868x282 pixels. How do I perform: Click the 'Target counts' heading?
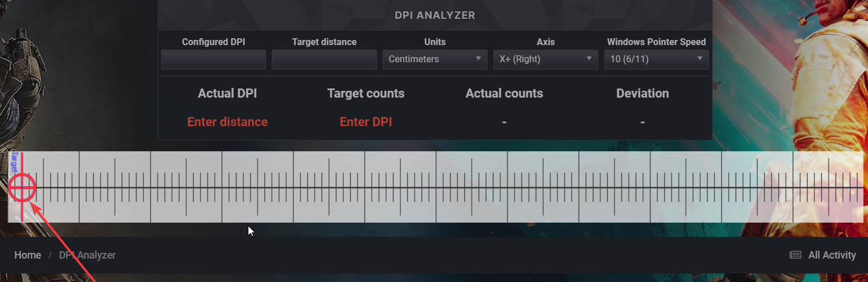366,94
